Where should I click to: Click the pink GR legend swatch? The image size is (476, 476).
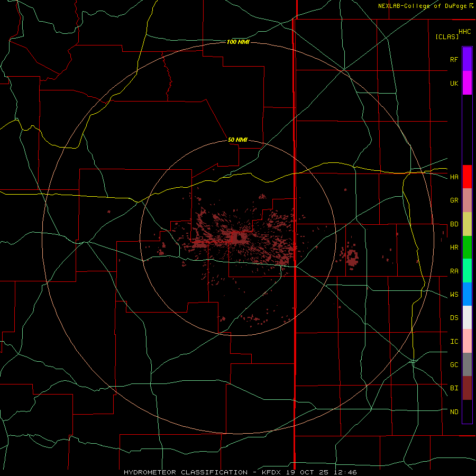pos(467,200)
